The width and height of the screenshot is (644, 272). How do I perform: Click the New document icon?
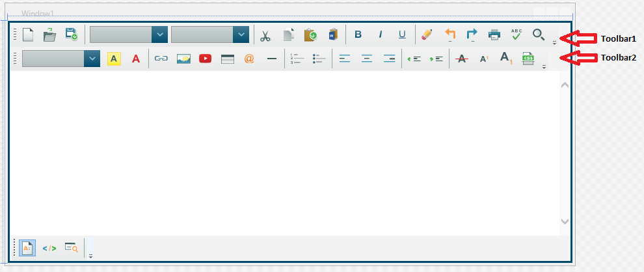pos(27,35)
